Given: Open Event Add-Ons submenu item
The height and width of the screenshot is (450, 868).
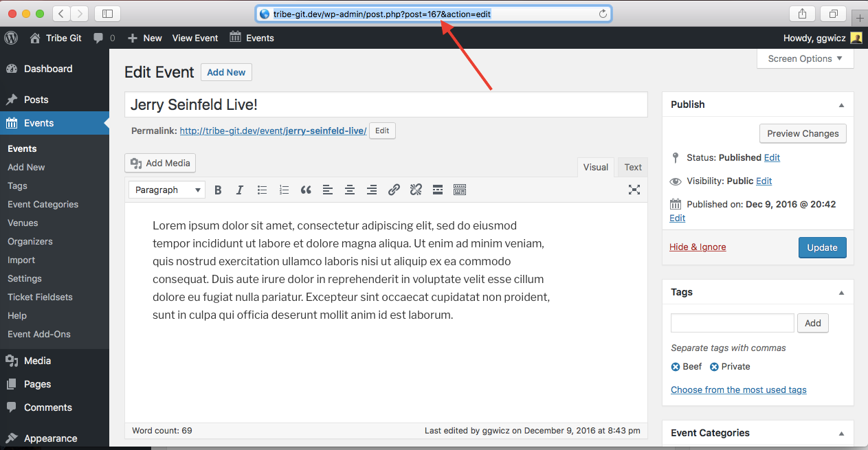Looking at the screenshot, I should coord(39,334).
